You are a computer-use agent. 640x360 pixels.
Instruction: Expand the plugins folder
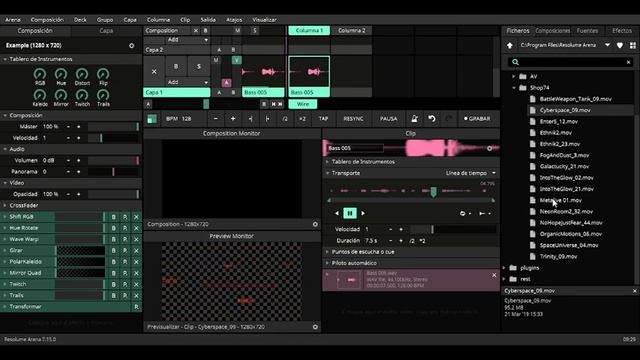pyautogui.click(x=504, y=268)
